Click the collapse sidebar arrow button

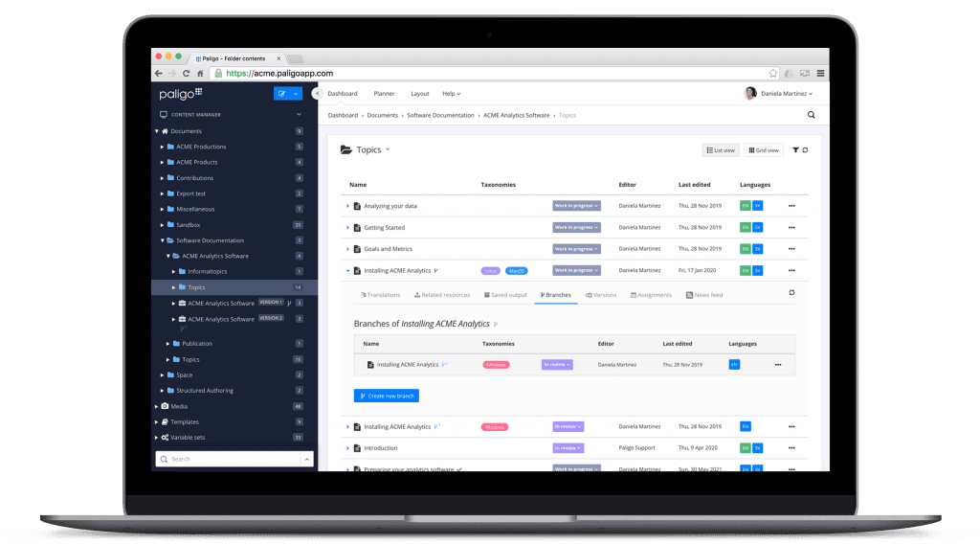[x=317, y=93]
